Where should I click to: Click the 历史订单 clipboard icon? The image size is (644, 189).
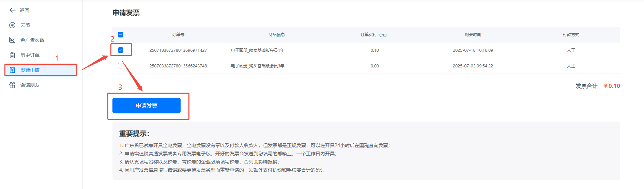(x=12, y=55)
